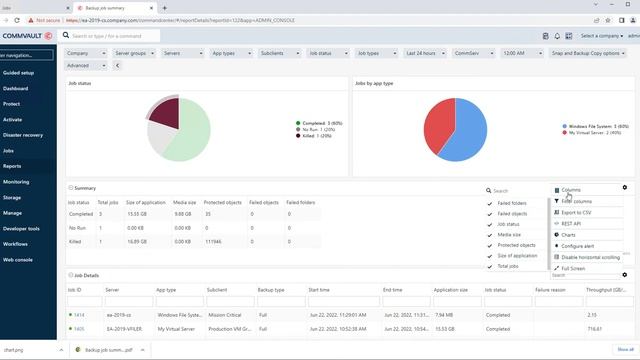Collapse the Job Details section toggle

click(71, 275)
